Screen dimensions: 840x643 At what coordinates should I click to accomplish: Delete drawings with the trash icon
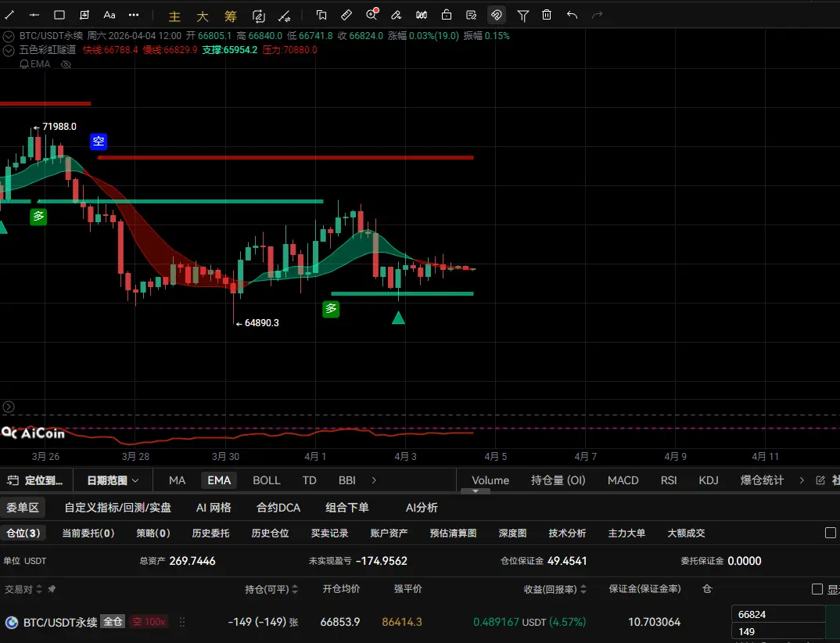tap(547, 15)
